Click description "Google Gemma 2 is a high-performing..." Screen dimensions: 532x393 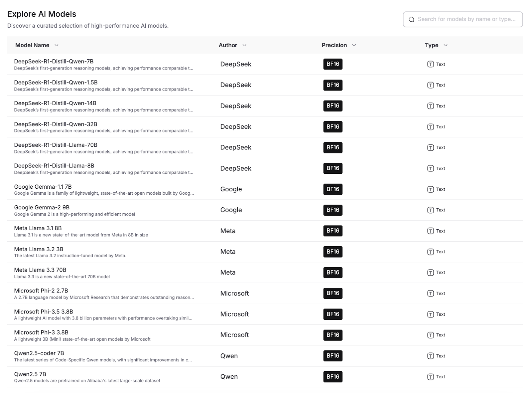point(74,214)
